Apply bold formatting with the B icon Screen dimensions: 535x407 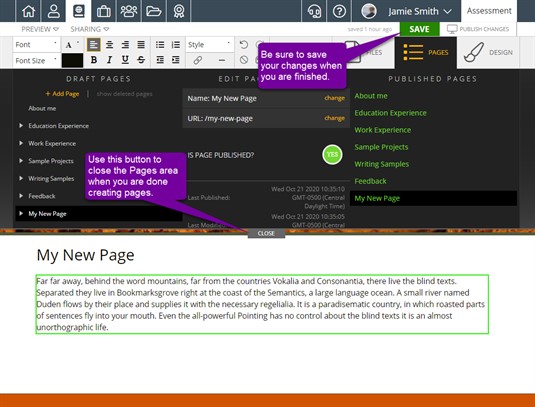[93, 60]
